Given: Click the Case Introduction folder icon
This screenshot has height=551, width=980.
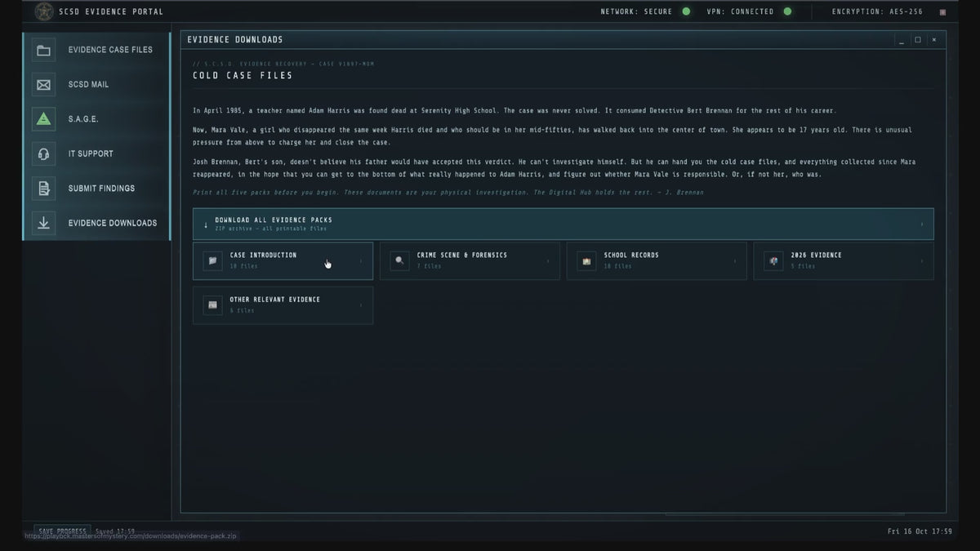Looking at the screenshot, I should pos(212,260).
